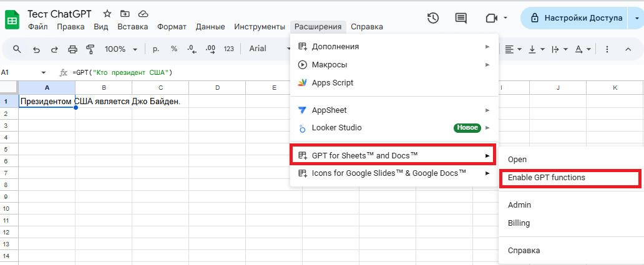Select GPT for Sheets and Docs entry
644x265 pixels.
point(394,155)
